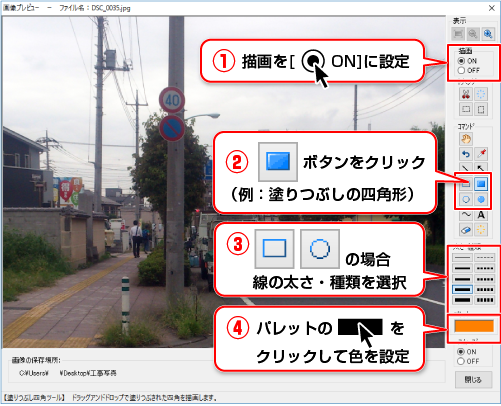Choose the middle-weight solid line style
501x406 pixels.
(462, 279)
